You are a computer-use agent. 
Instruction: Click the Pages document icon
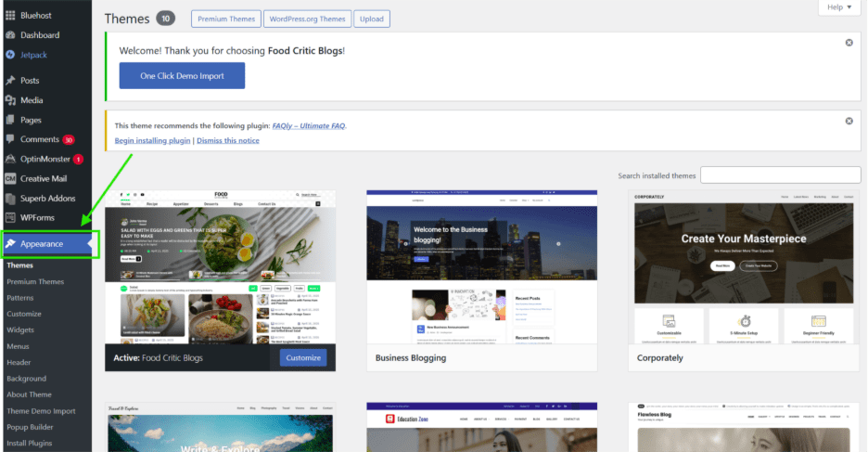click(x=10, y=120)
